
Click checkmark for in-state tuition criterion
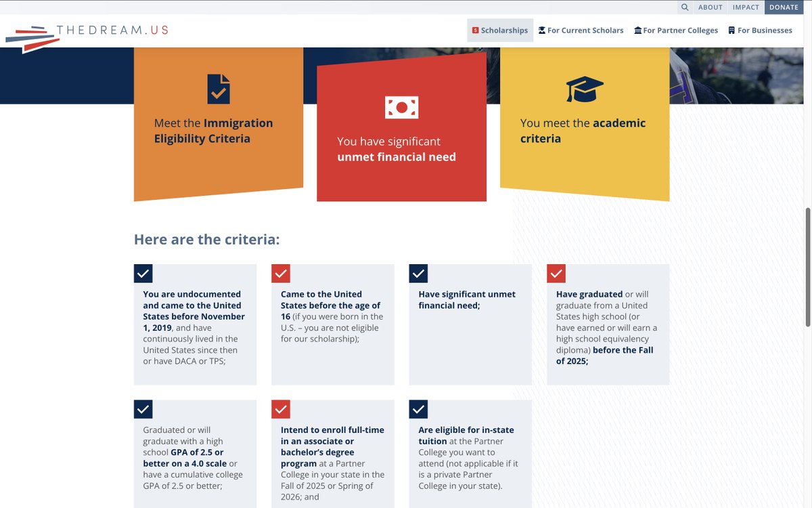[x=419, y=409]
